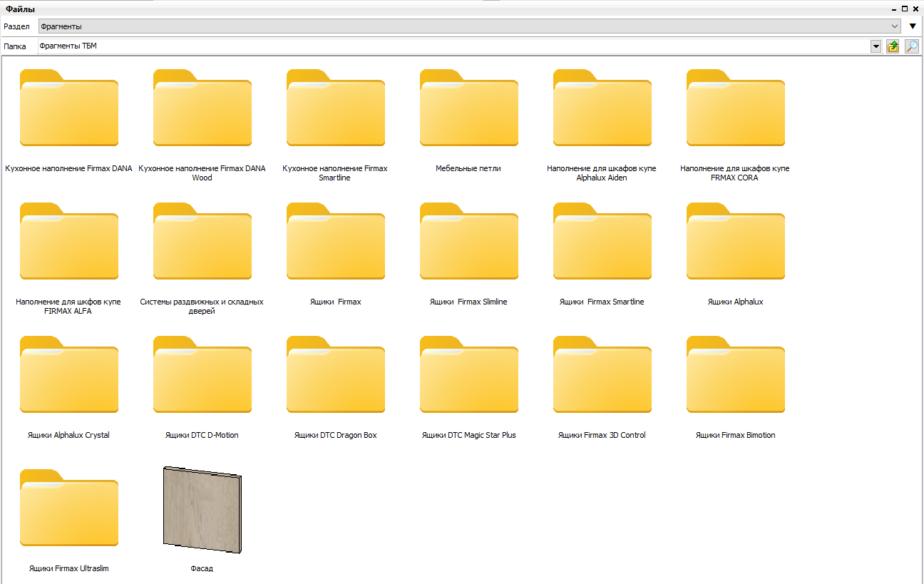Open the 'Кухонное наполнение Firmax Smartline' folder
The width and height of the screenshot is (924, 584).
pyautogui.click(x=336, y=108)
